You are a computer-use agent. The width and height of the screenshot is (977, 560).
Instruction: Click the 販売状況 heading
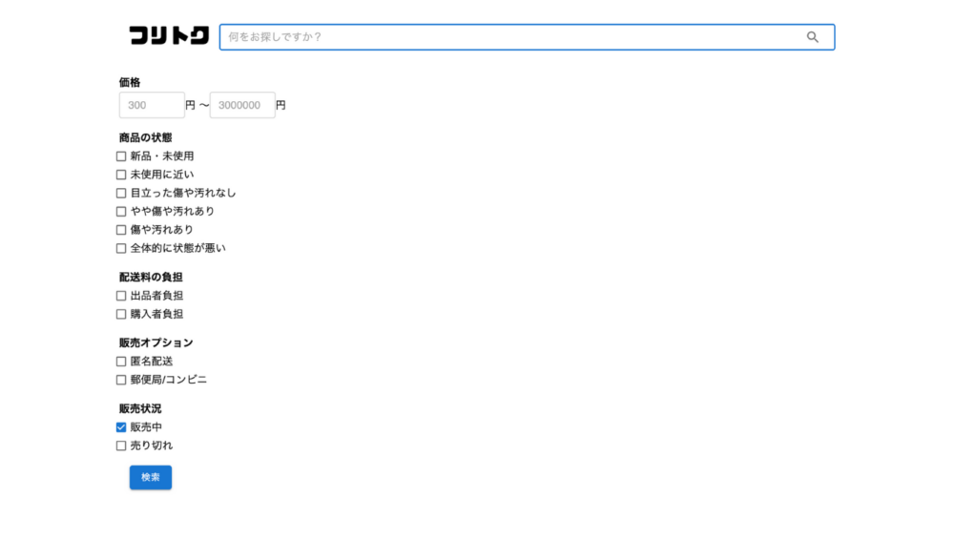click(x=140, y=408)
